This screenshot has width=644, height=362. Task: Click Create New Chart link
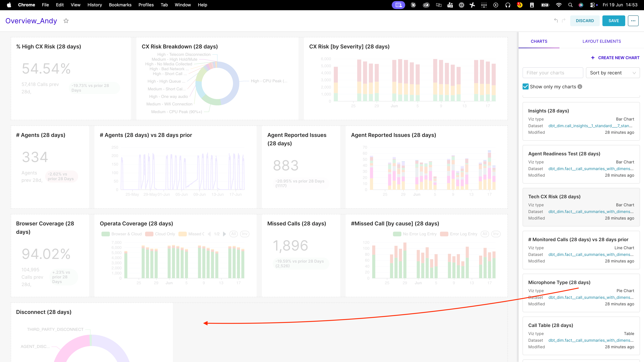pyautogui.click(x=619, y=58)
